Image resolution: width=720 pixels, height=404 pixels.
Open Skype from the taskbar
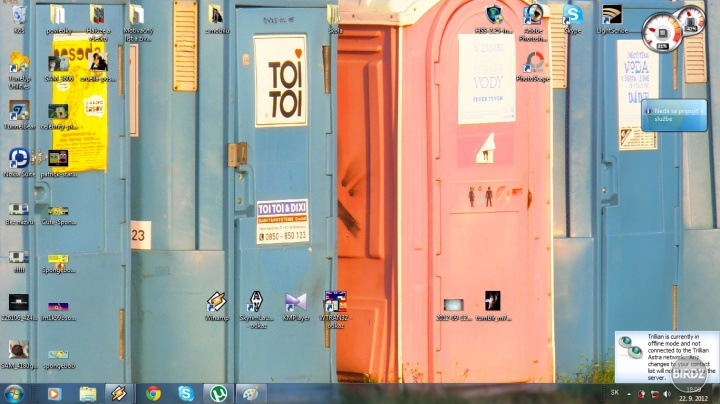coord(186,394)
